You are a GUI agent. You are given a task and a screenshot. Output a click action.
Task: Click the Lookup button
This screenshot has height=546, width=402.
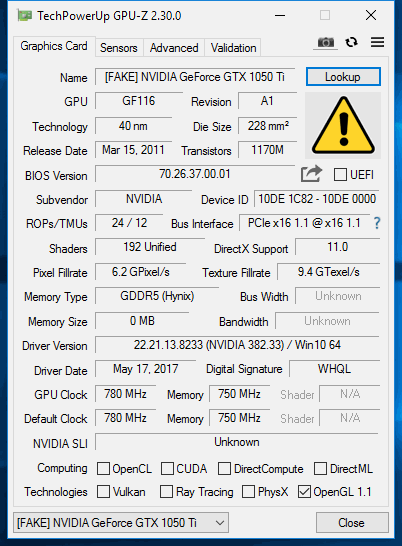coord(343,77)
